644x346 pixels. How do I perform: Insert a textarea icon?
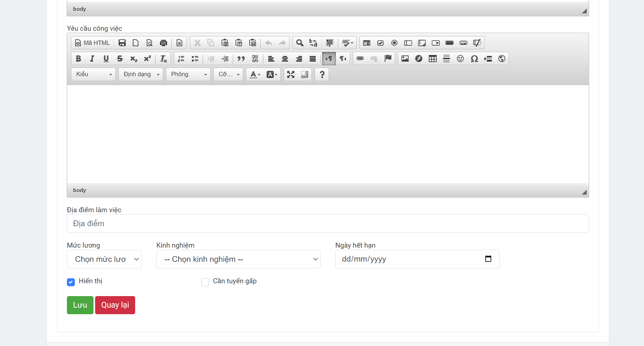[x=422, y=43]
